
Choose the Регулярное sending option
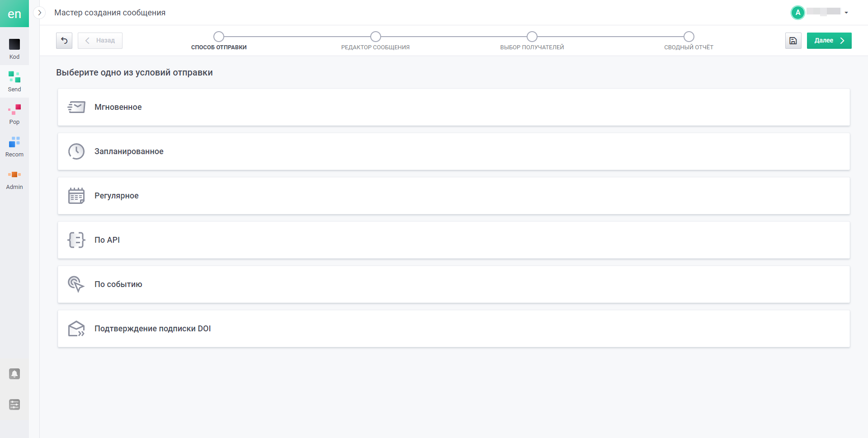pos(454,196)
